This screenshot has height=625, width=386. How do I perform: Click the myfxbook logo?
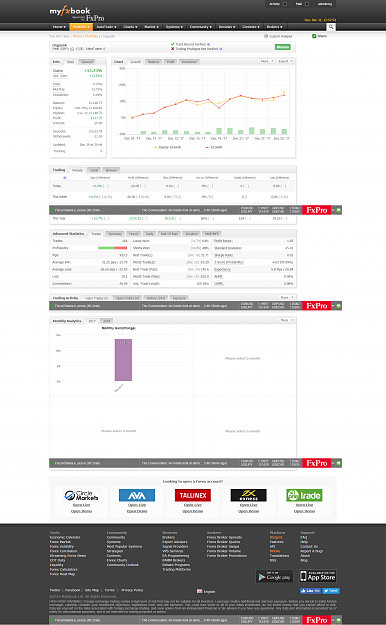[70, 11]
